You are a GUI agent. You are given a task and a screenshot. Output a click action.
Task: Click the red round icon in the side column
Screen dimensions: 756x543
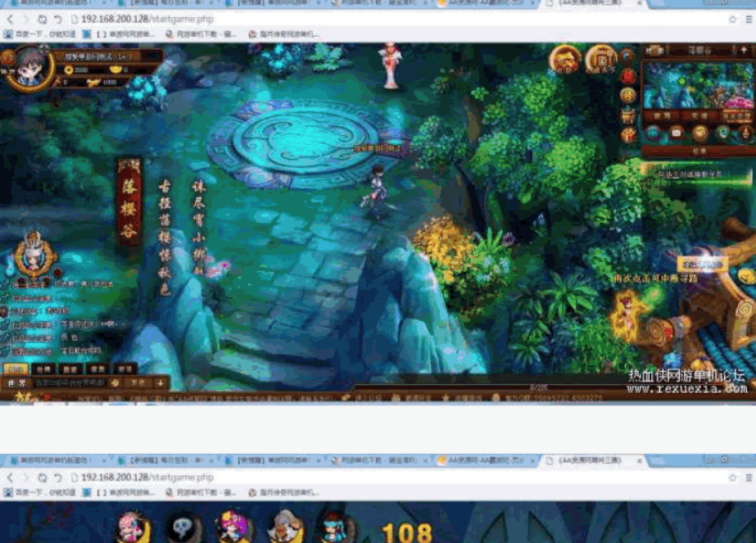[x=627, y=76]
